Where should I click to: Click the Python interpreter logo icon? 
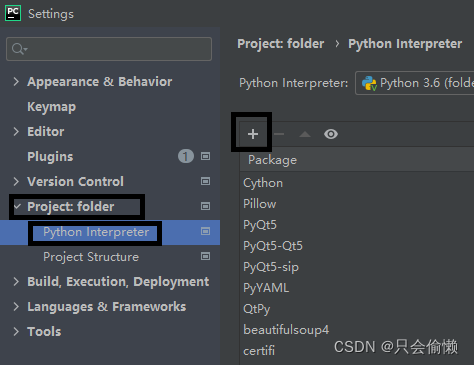pyautogui.click(x=369, y=83)
